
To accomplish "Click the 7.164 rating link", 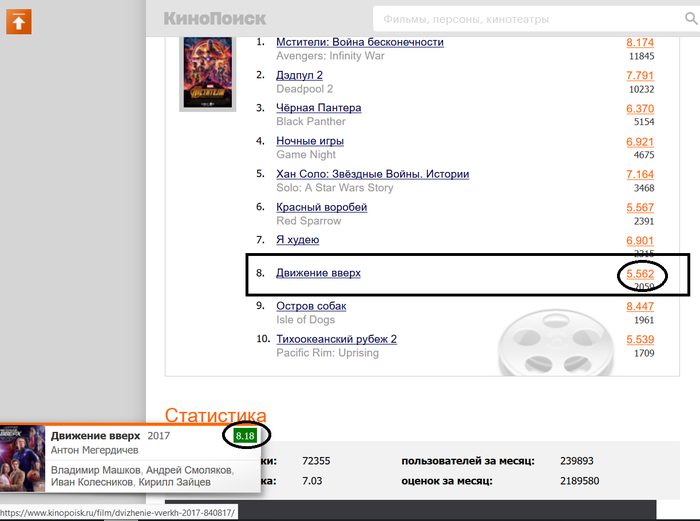I will [640, 174].
